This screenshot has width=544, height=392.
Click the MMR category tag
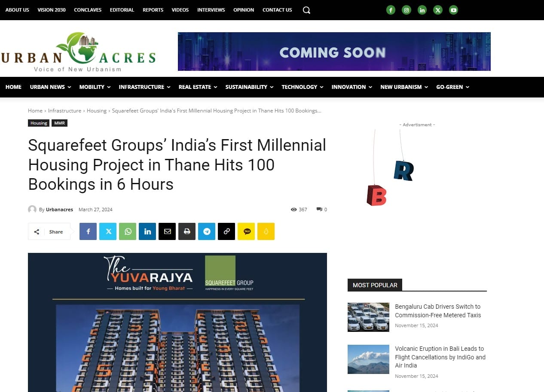pos(59,123)
